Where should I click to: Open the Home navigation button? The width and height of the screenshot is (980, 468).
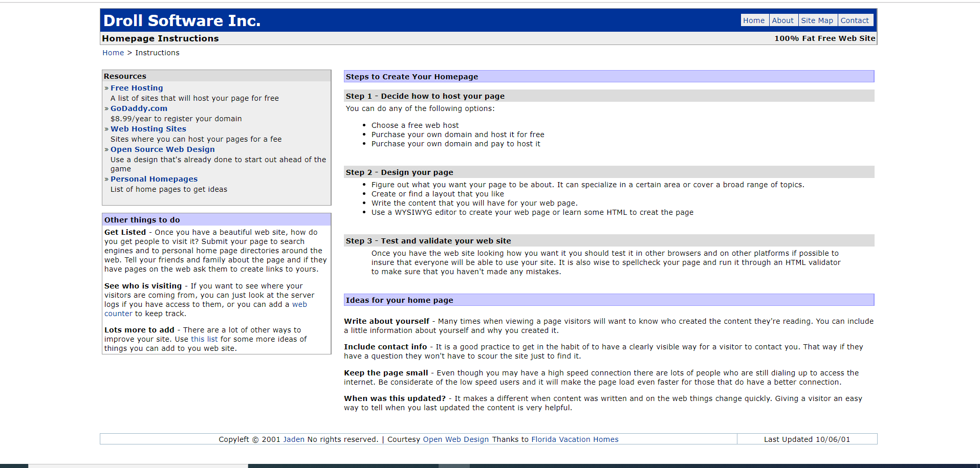754,20
